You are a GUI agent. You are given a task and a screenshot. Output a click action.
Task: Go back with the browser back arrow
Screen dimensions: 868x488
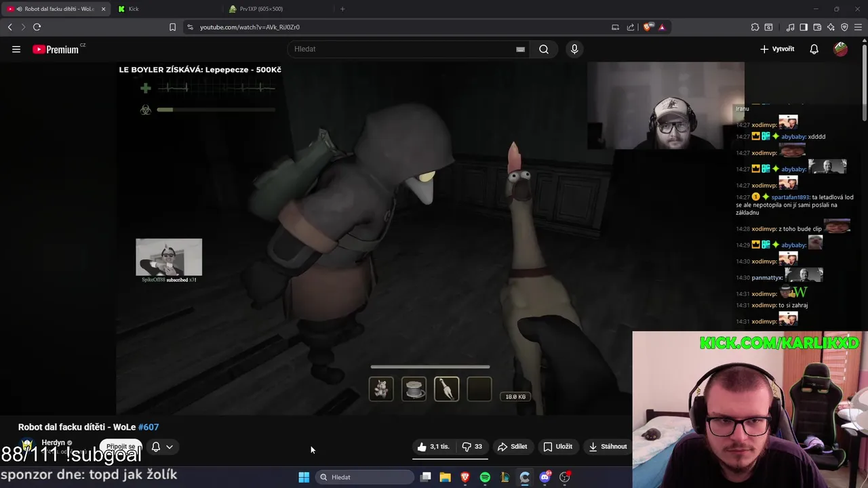(x=9, y=27)
